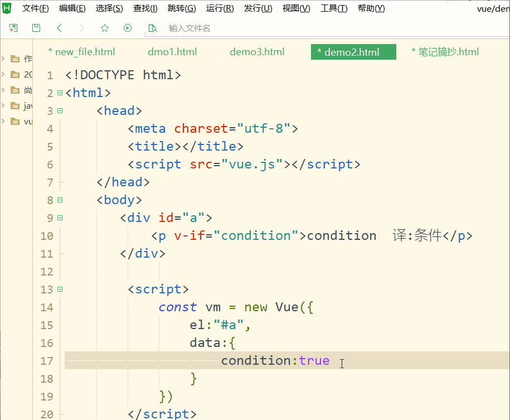The image size is (510, 420).
Task: Click the id="a" attribute on line 9
Action: pyautogui.click(x=182, y=218)
